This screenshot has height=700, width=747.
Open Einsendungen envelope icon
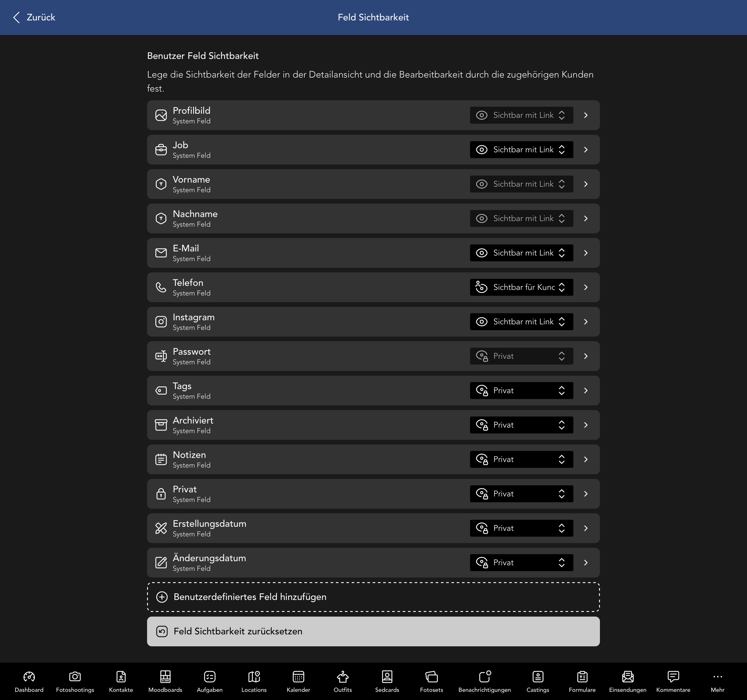pos(627,676)
